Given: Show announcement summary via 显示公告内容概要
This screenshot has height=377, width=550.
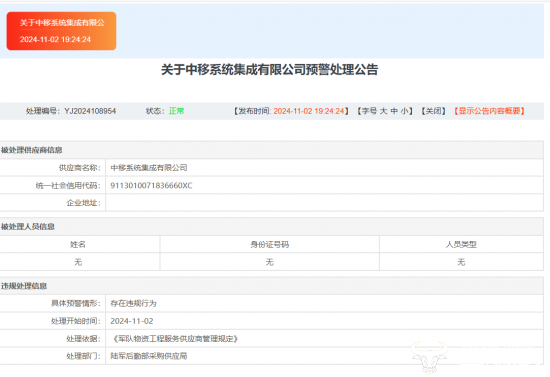Looking at the screenshot, I should pyautogui.click(x=489, y=111).
